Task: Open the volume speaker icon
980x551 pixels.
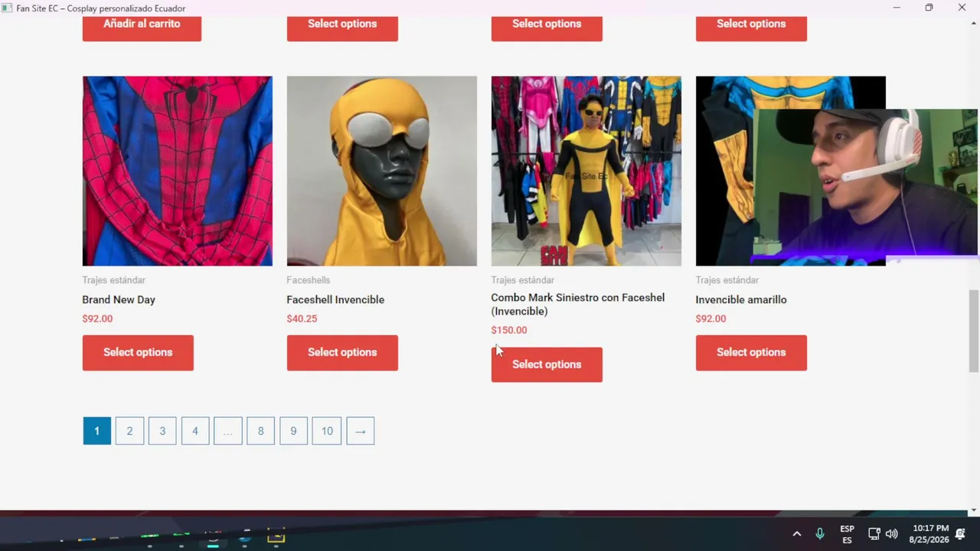Action: coord(891,534)
